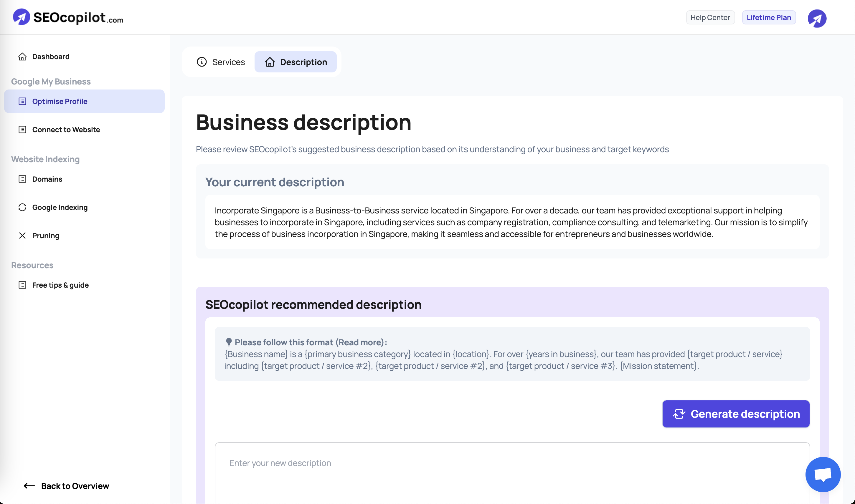The height and width of the screenshot is (504, 855).
Task: Click the Google Indexing refresh icon
Action: tap(22, 207)
